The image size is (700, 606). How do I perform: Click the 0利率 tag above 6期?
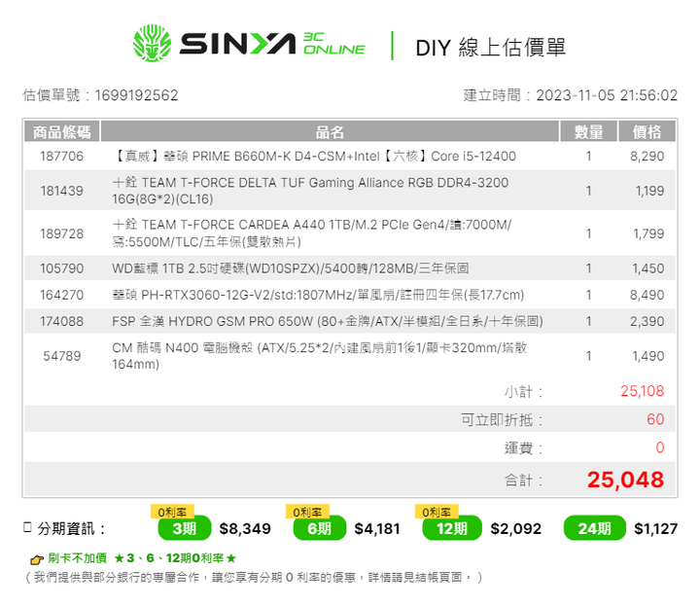pyautogui.click(x=307, y=512)
